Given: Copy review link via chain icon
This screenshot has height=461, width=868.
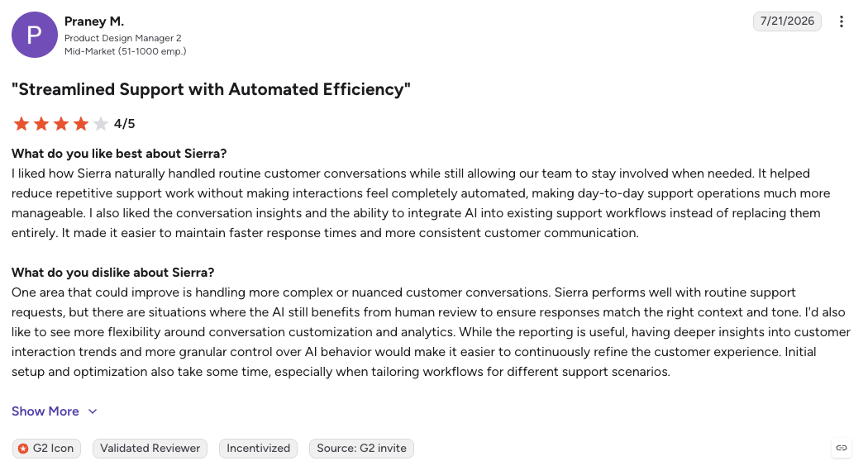Looking at the screenshot, I should 841,448.
